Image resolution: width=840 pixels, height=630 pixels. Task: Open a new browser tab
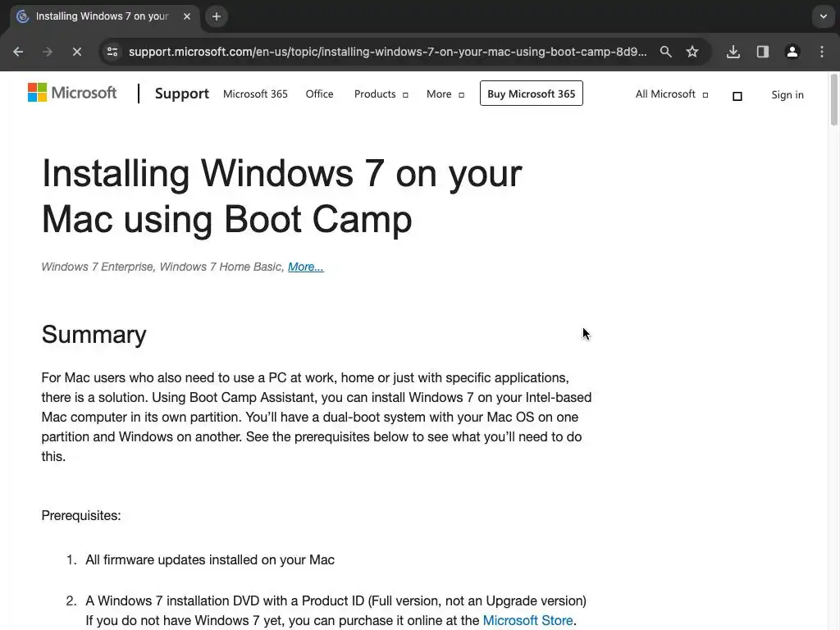pos(217,16)
